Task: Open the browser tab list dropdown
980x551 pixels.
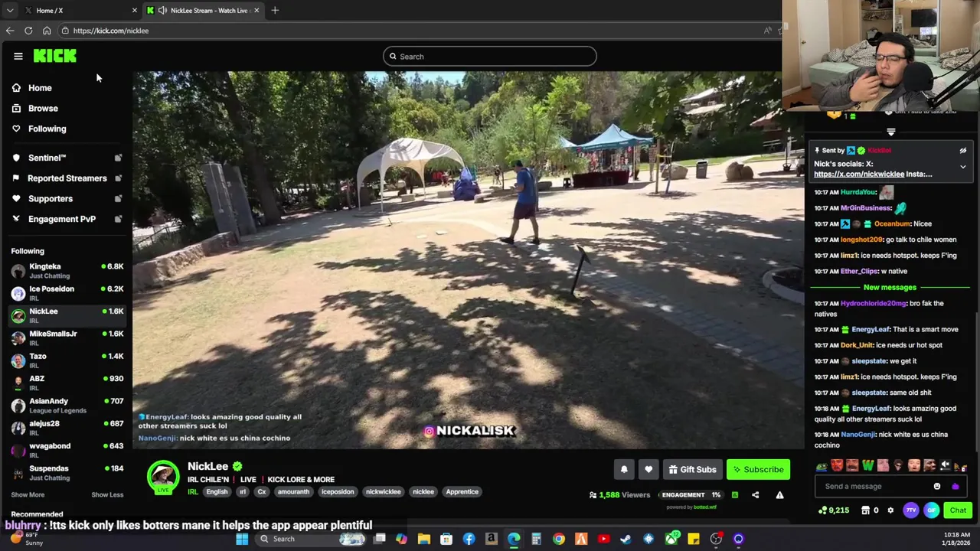Action: [x=9, y=10]
